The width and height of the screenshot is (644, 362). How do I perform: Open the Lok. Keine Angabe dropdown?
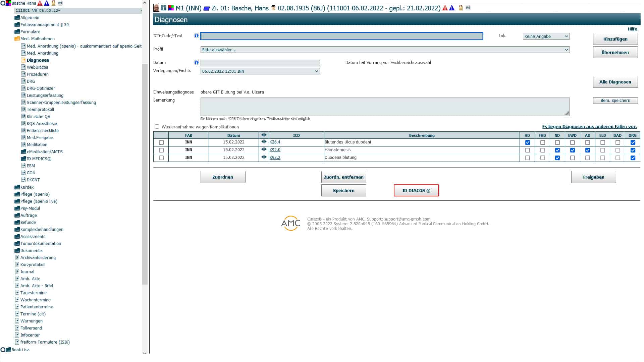[546, 36]
